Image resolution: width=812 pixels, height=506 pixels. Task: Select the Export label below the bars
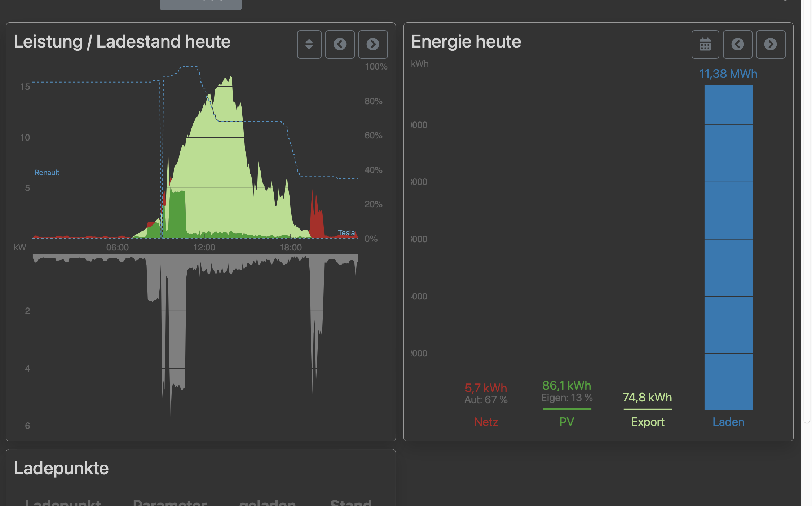[648, 422]
